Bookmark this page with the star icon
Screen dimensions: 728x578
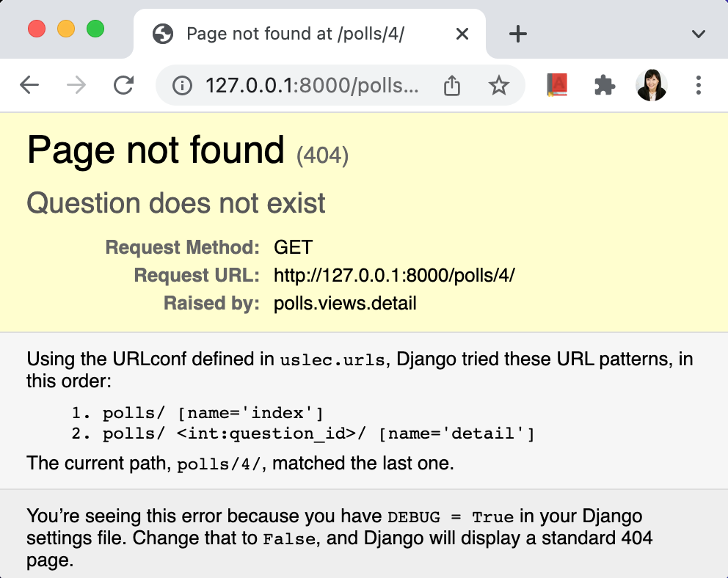coord(498,85)
